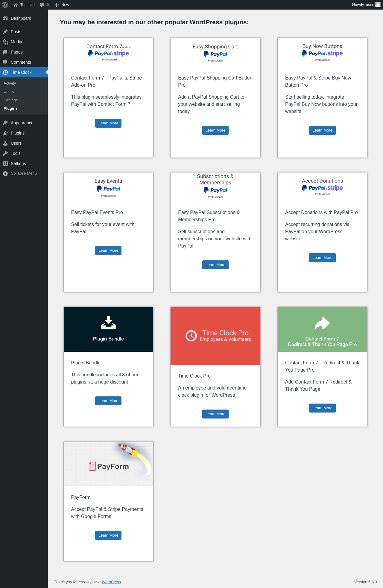Click Learn More for Redirect & Thank You Page
Image resolution: width=383 pixels, height=588 pixels.
coord(322,408)
